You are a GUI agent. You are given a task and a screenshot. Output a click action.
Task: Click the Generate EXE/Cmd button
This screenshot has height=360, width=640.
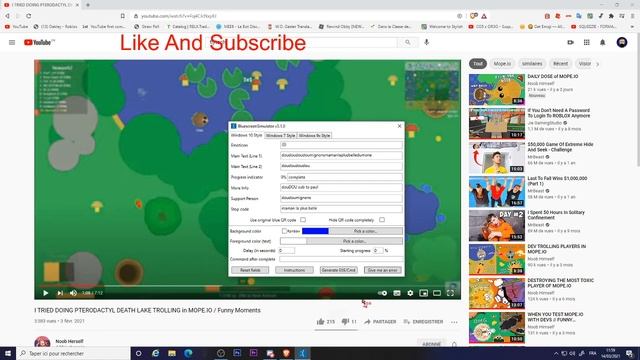click(338, 270)
